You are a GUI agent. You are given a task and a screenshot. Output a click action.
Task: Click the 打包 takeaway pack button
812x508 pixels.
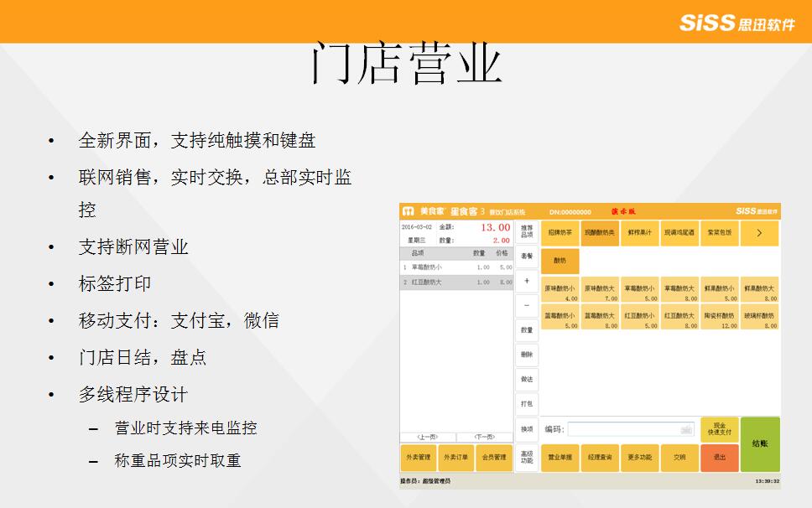tap(527, 404)
